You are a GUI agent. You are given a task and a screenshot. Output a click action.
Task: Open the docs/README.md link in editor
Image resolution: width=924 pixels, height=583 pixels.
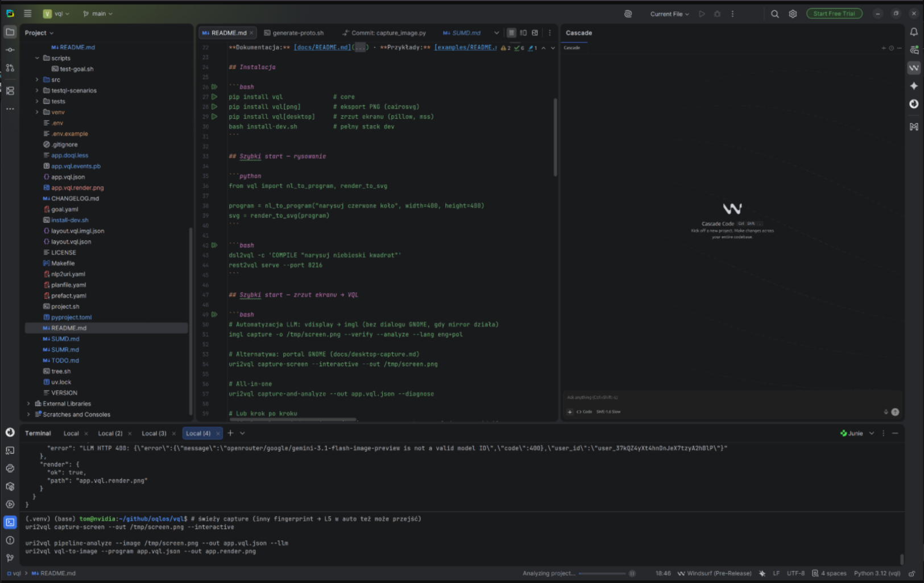click(x=322, y=47)
